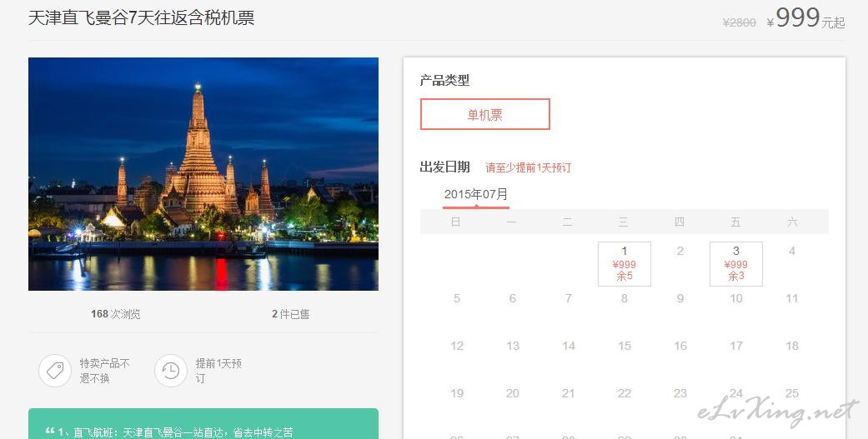Screen dimensions: 868x439
Task: Click the 特卖产品不退不换 label
Action: [104, 371]
